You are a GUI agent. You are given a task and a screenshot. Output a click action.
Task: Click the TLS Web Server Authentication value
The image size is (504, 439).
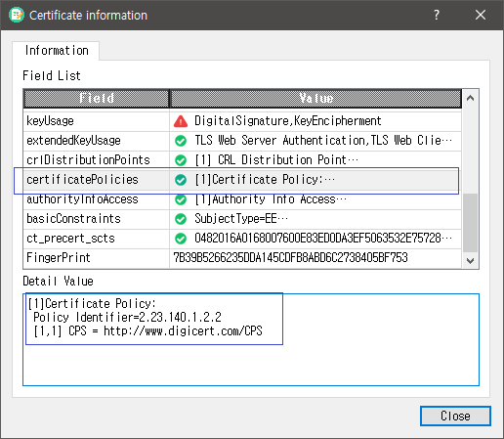click(323, 141)
